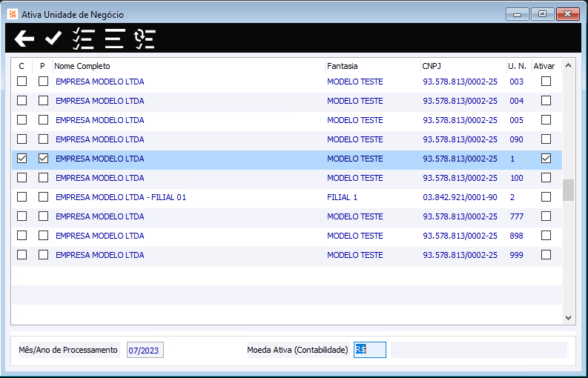The image size is (588, 378).
Task: Uncheck P checkbox for unit 1
Action: tap(43, 159)
